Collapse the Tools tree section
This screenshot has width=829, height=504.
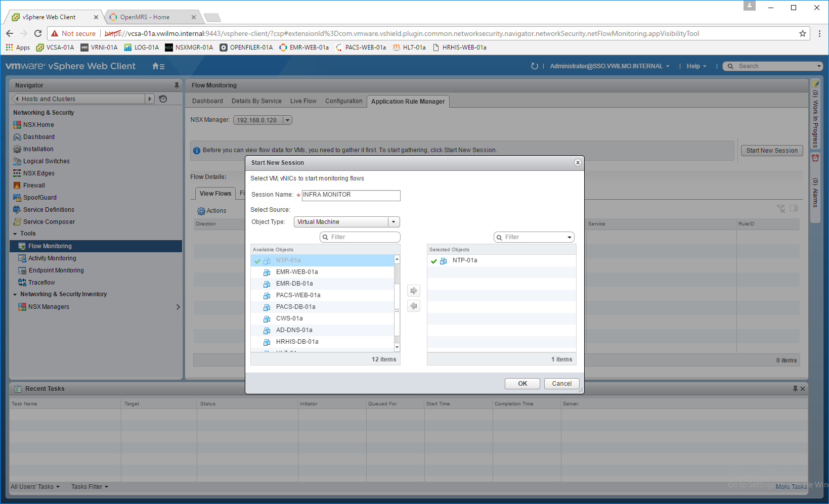pyautogui.click(x=15, y=234)
